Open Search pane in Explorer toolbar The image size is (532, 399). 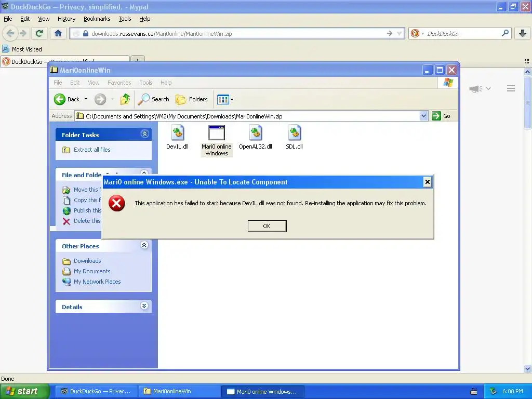[153, 99]
